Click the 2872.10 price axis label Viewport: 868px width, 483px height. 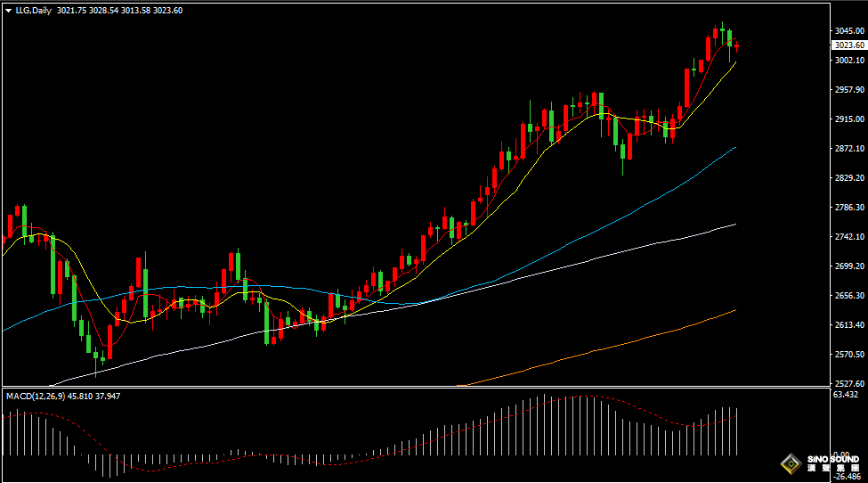[849, 149]
